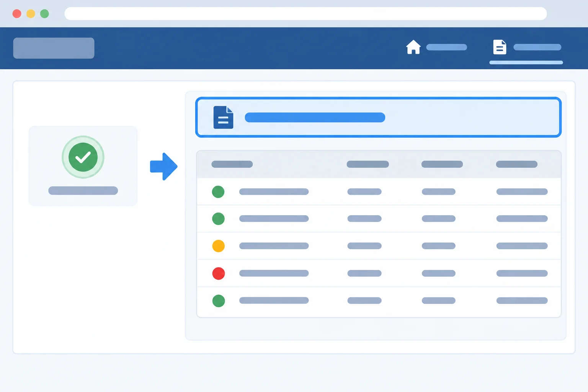
Task: Select the underlined active tab label beside document icon
Action: (537, 47)
